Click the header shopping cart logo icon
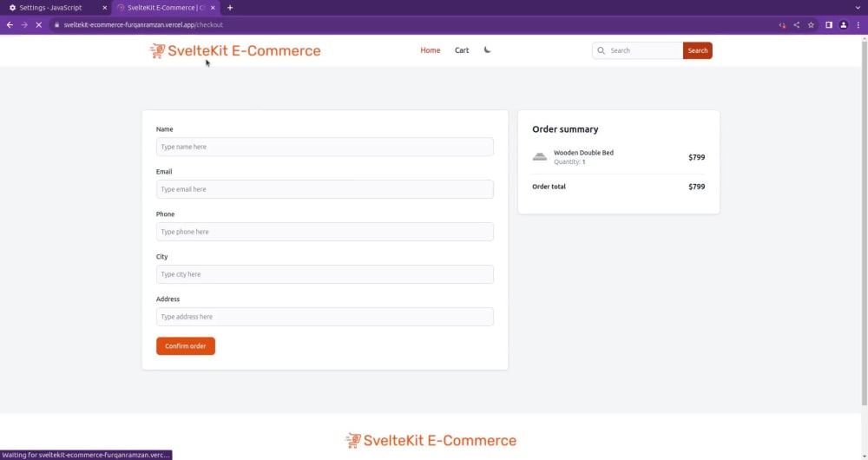The height and width of the screenshot is (460, 868). pos(157,51)
